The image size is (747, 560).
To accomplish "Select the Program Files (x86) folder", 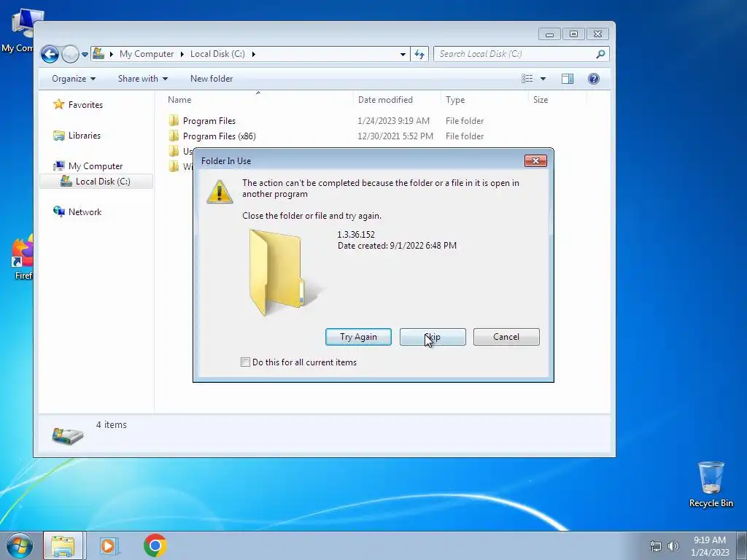I will (219, 136).
